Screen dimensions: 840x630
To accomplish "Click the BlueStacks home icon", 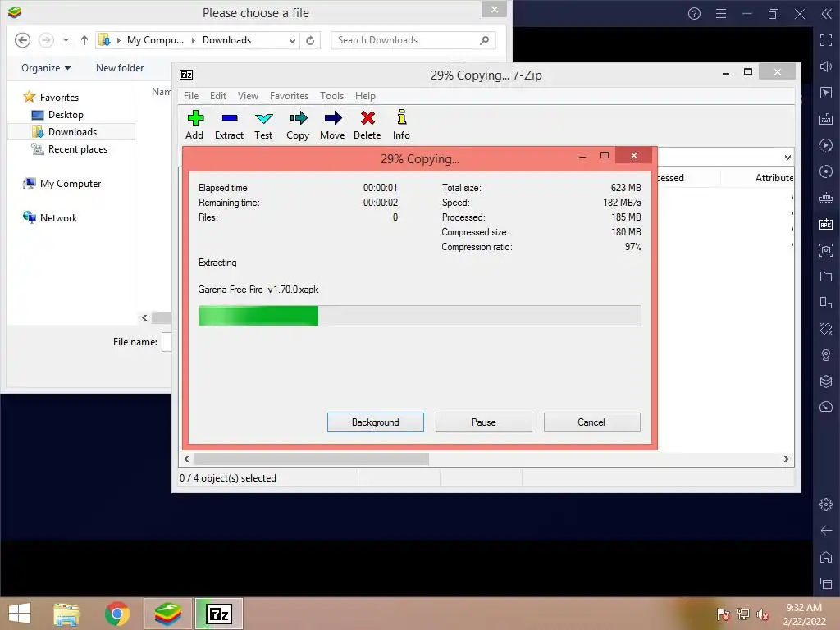I will 826,557.
